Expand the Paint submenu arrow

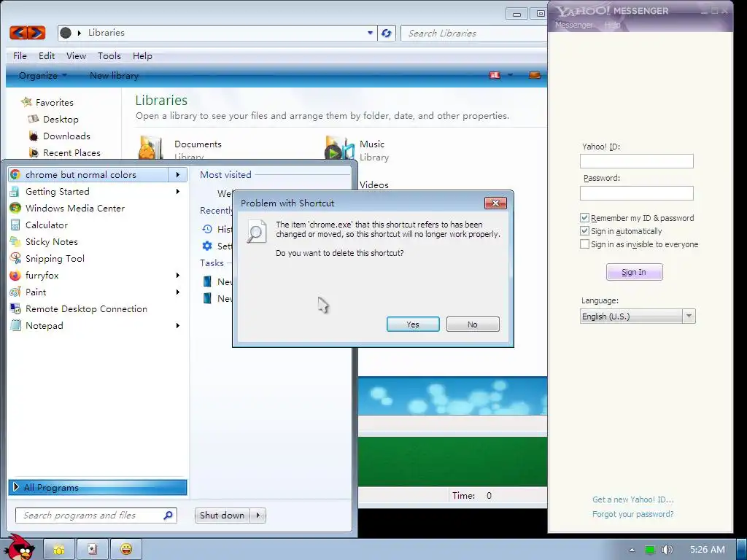tap(178, 292)
